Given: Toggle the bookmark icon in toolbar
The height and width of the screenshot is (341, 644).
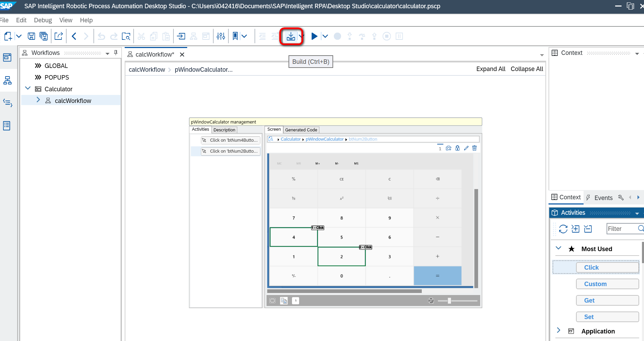Looking at the screenshot, I should [235, 36].
